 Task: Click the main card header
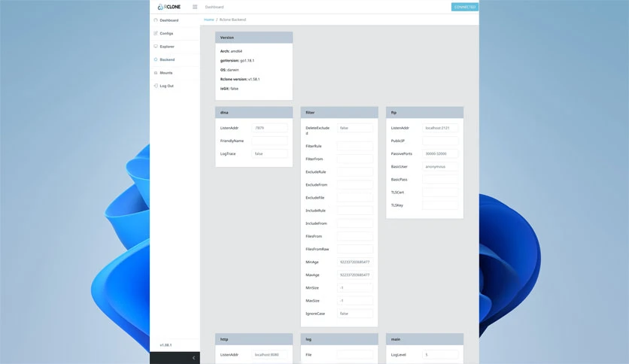[x=425, y=339]
